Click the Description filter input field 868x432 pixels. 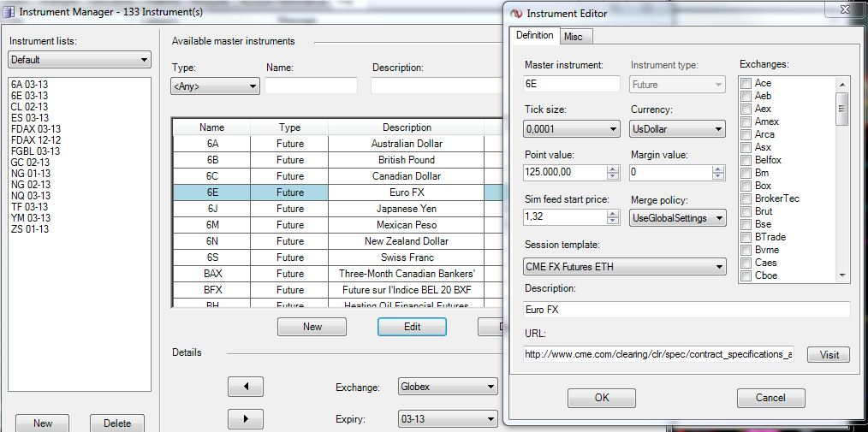coord(435,86)
